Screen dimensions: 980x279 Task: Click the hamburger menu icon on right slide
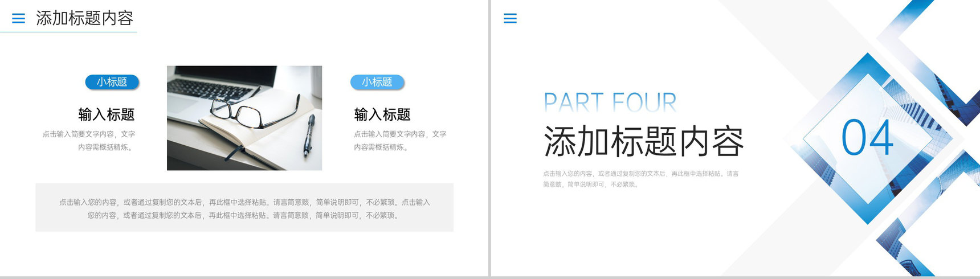pos(510,18)
